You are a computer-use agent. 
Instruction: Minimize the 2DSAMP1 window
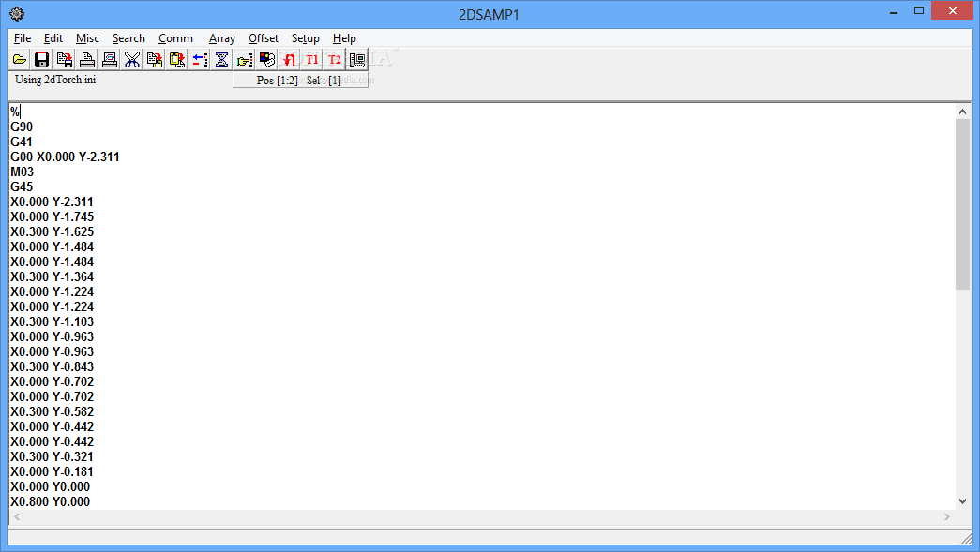pos(894,11)
